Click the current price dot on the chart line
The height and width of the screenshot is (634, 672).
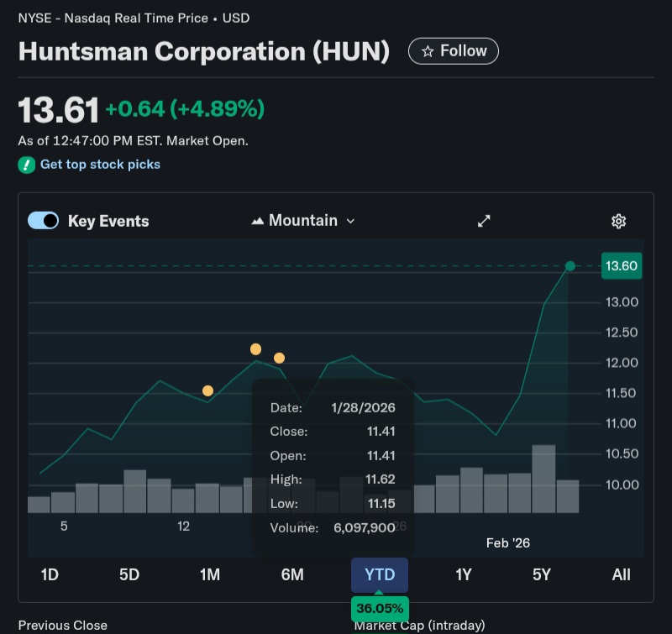[x=570, y=266]
